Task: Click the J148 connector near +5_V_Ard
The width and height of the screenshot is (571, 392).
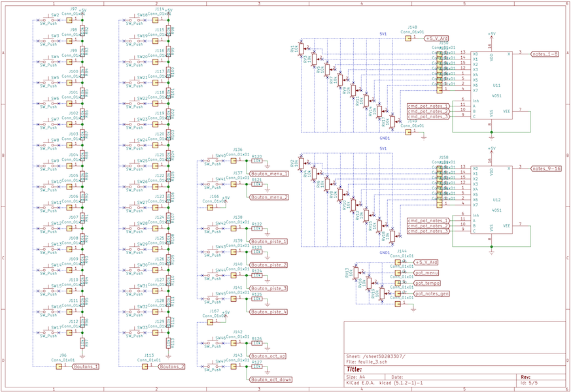Action: point(409,39)
